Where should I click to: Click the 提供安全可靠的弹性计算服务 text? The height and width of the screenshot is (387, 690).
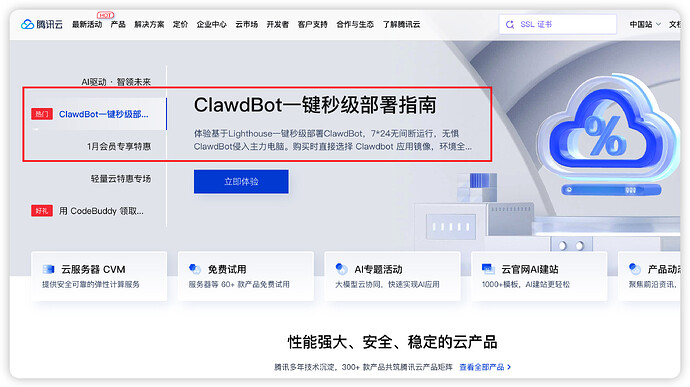(91, 285)
